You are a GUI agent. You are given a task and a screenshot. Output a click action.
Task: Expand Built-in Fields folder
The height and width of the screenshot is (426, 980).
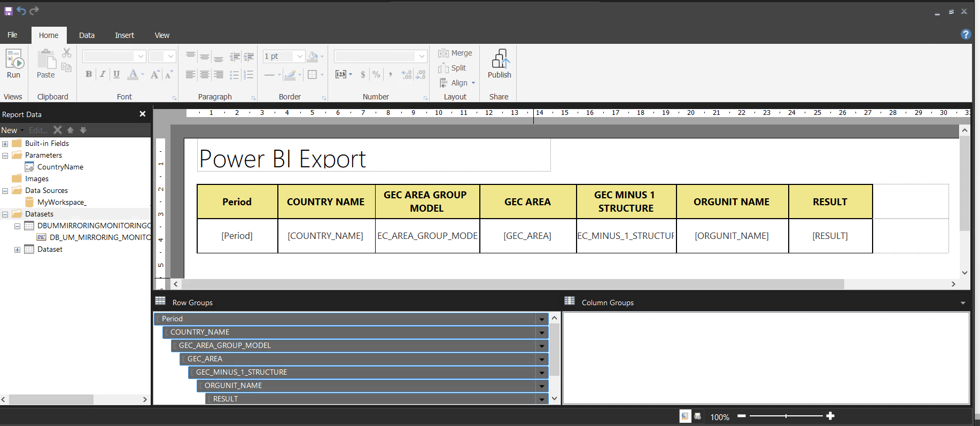coord(5,144)
